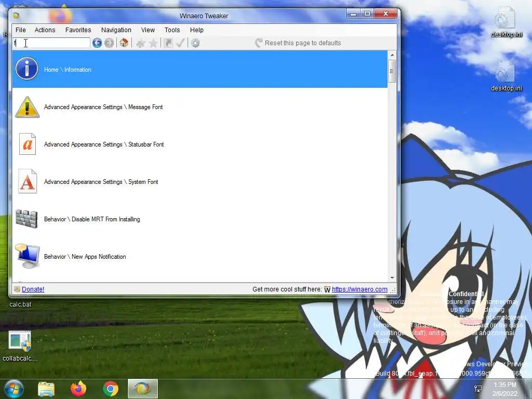Open the Favorites menu

(x=78, y=30)
